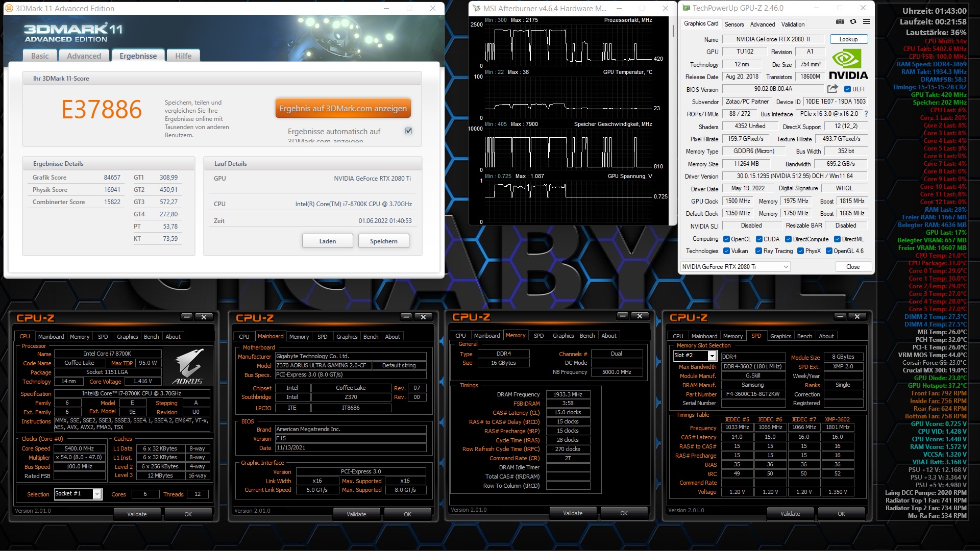Toggle the DirectML checkbox

(x=837, y=239)
